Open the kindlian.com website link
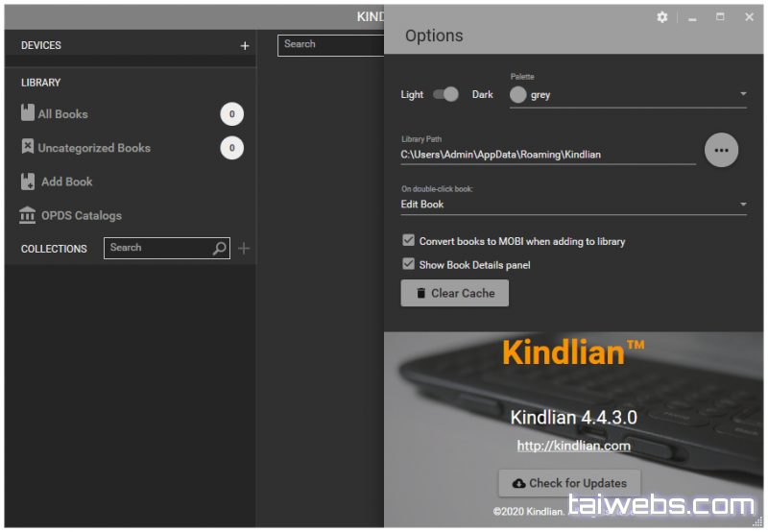 click(x=573, y=446)
